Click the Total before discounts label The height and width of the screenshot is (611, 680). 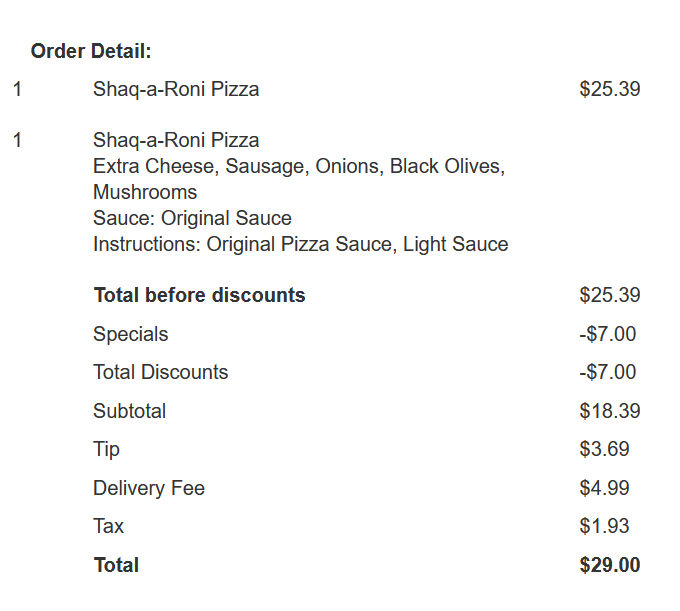click(199, 295)
